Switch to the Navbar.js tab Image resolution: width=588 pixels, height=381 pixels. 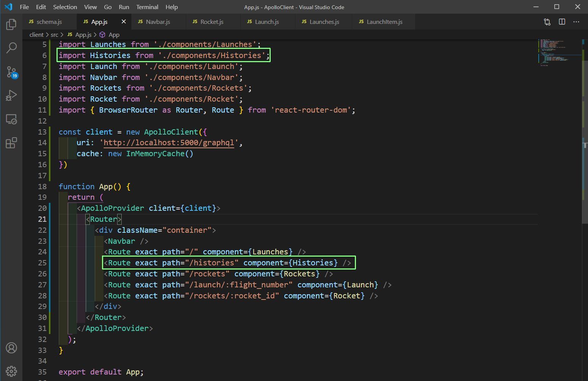(x=158, y=22)
